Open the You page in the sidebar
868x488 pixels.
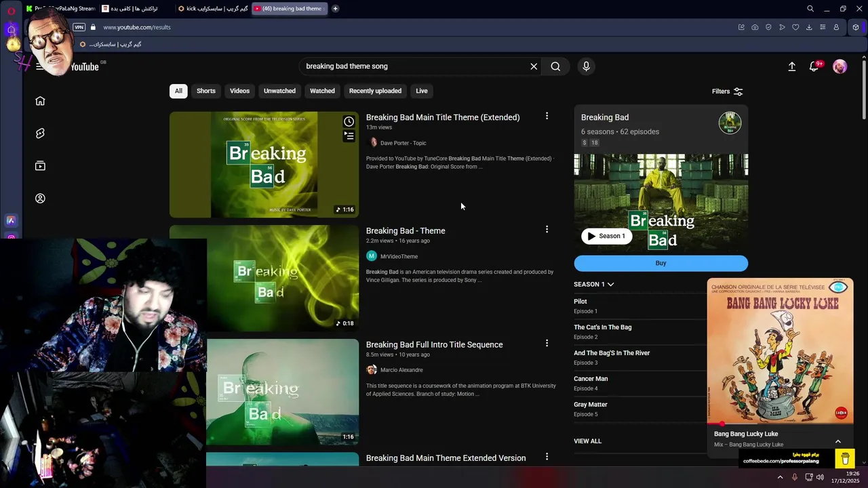[x=40, y=199]
